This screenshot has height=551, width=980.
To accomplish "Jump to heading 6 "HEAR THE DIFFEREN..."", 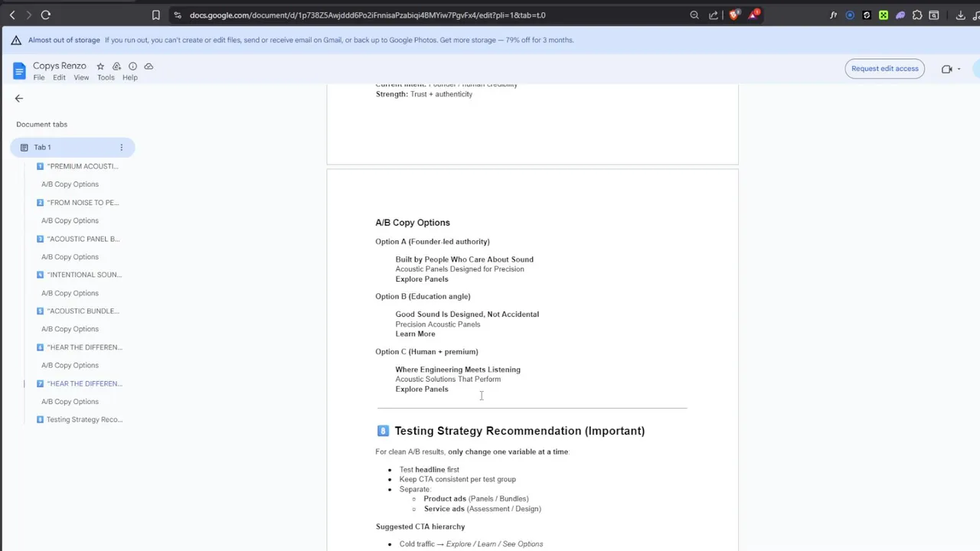I will (78, 347).
